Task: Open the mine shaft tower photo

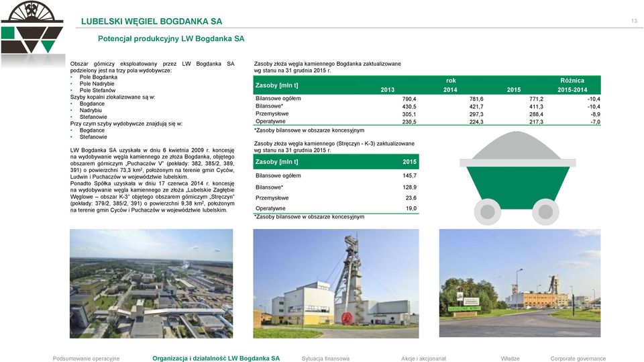Action: point(336,283)
